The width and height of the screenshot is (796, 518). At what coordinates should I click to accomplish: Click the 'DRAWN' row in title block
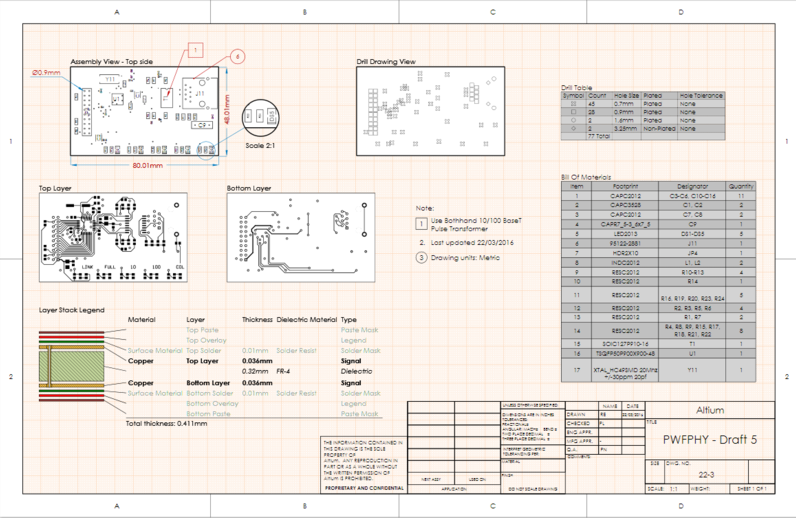(x=605, y=414)
